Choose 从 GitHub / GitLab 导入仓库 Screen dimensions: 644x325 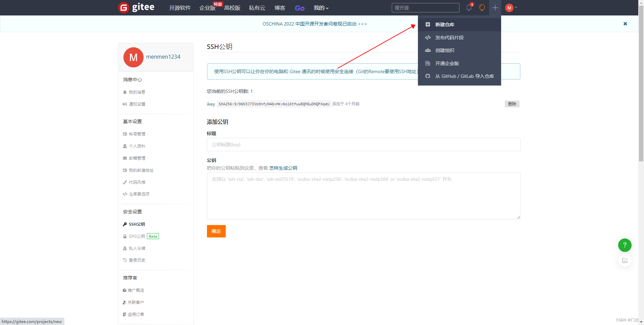click(x=464, y=76)
